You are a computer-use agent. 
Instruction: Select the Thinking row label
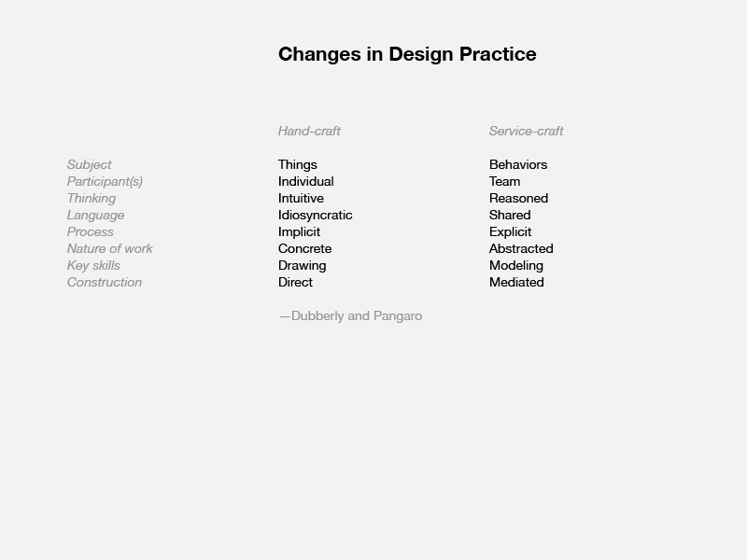point(92,199)
